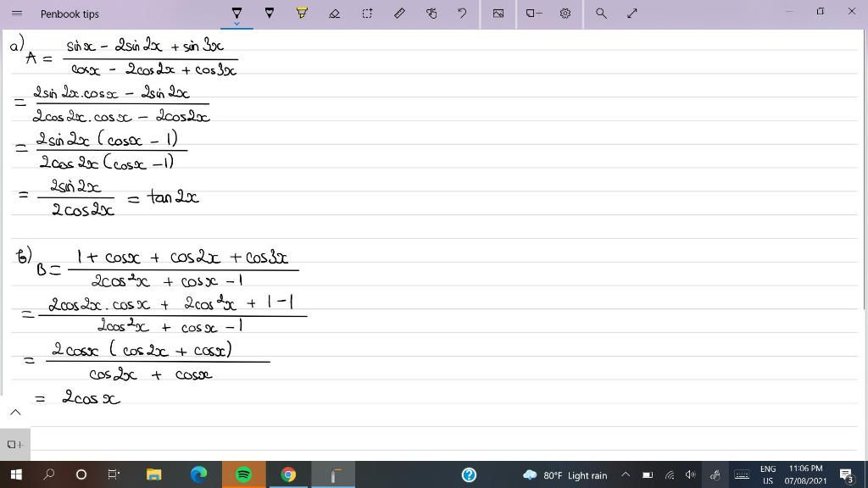Toggle the ruler tool

[x=399, y=14]
